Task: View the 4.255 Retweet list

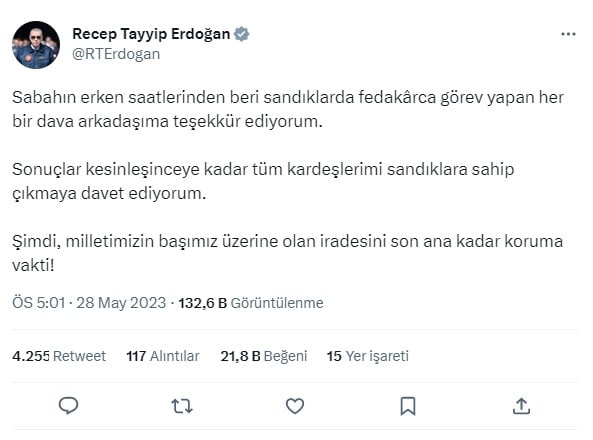Action: click(x=59, y=356)
